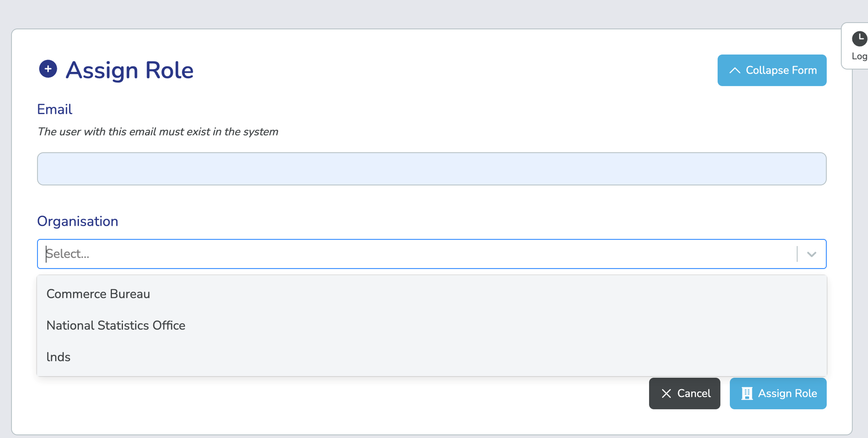Click the Email field label
Viewport: 868px width, 438px height.
point(55,109)
